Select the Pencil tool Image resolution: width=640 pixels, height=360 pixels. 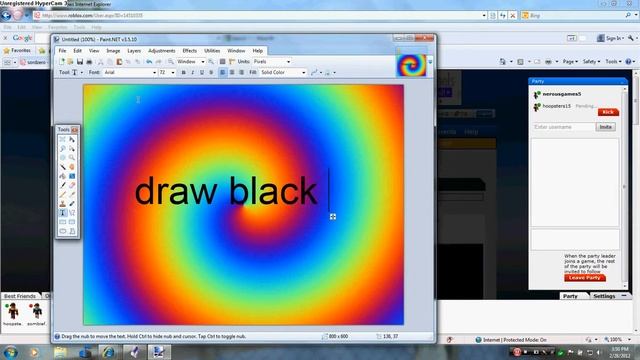coord(62,194)
